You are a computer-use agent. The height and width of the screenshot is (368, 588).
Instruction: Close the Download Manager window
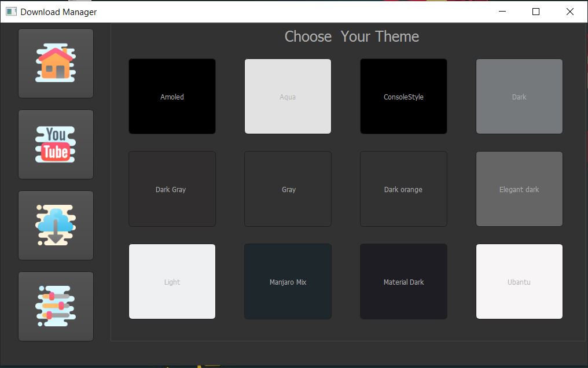point(569,12)
